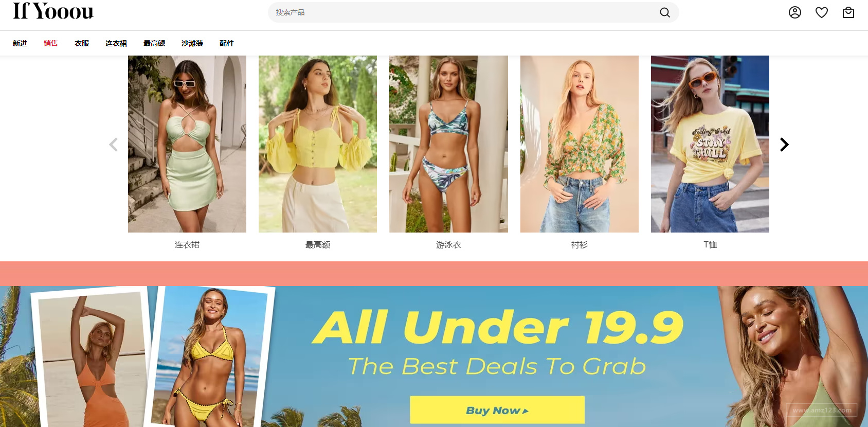Open the 衣服 menu

pyautogui.click(x=82, y=43)
